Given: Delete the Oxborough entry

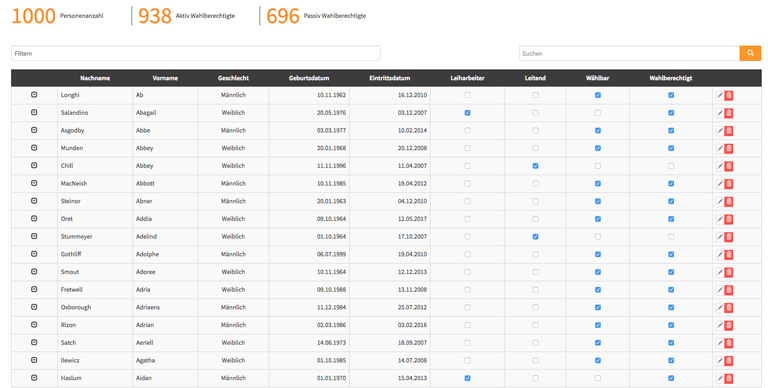Looking at the screenshot, I should coord(729,307).
